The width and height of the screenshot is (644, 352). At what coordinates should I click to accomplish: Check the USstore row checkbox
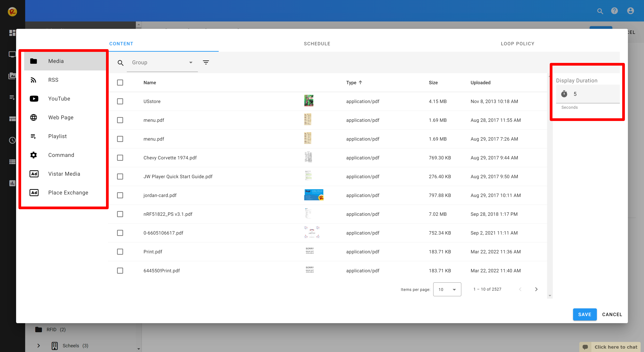[x=120, y=101]
